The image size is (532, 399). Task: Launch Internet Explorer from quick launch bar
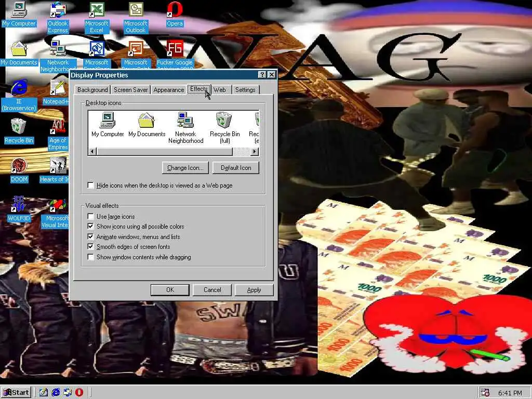(55, 392)
